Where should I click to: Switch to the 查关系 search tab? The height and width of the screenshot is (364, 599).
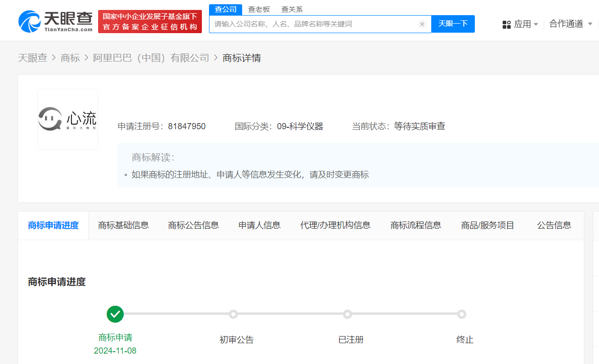click(x=292, y=9)
